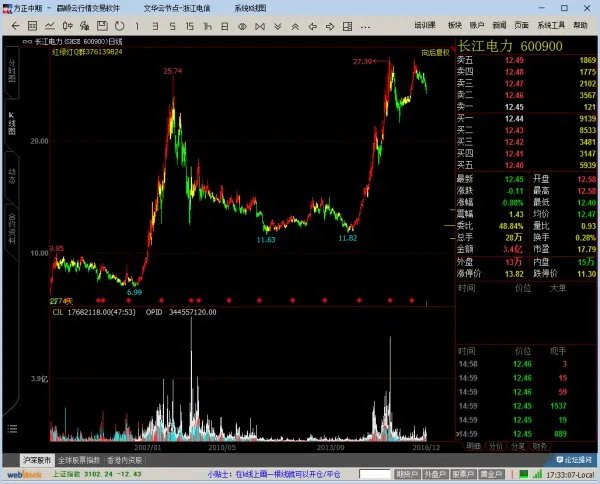Select the candlestick chart toolbar icon

67,26
